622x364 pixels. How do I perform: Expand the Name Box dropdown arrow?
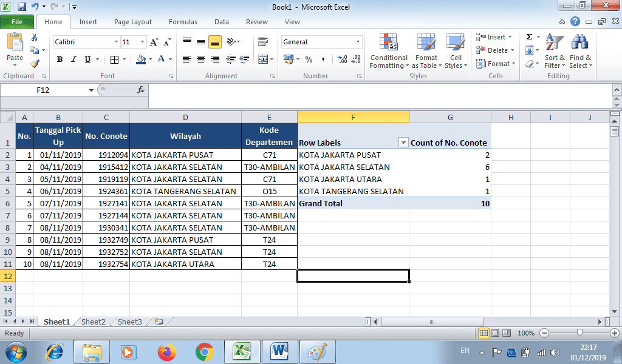[91, 90]
